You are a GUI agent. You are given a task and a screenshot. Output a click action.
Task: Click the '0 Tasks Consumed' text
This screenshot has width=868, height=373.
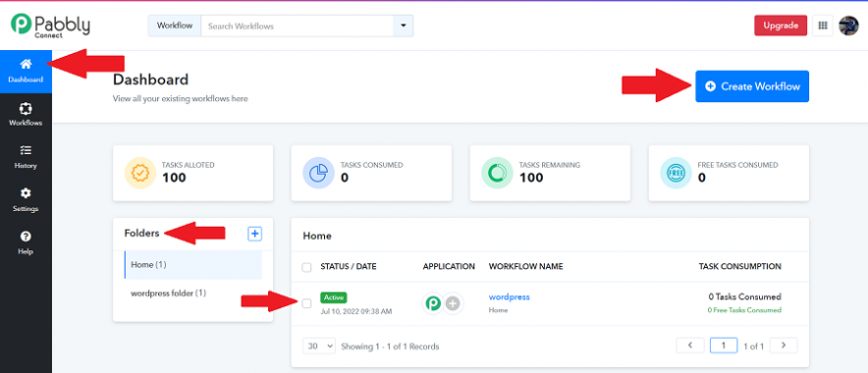[744, 297]
